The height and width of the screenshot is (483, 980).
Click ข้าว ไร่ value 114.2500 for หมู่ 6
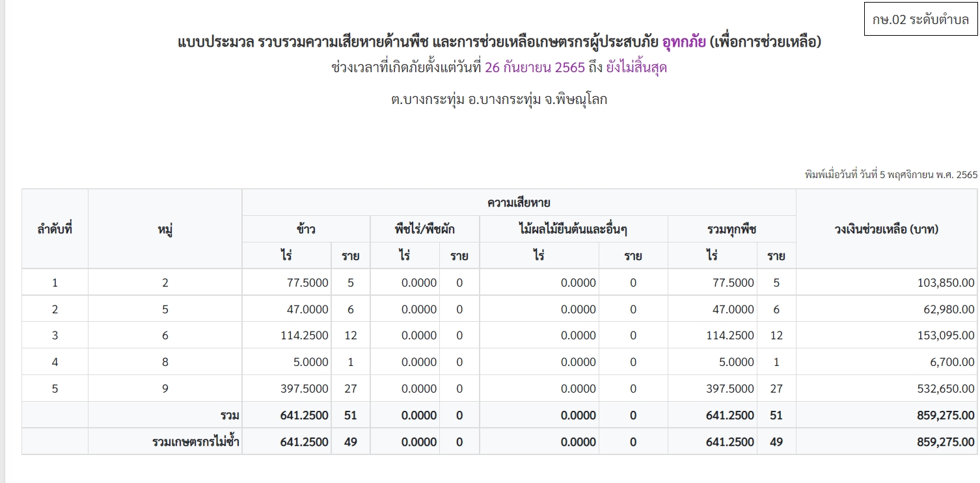point(305,335)
